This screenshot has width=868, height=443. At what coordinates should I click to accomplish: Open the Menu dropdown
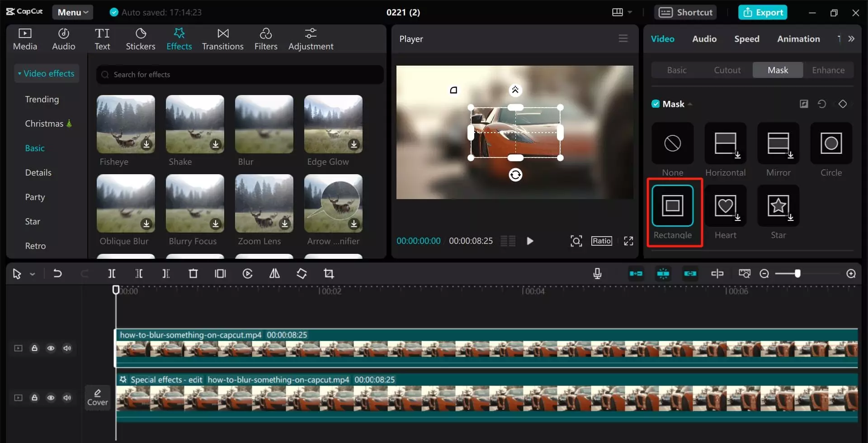click(x=72, y=12)
